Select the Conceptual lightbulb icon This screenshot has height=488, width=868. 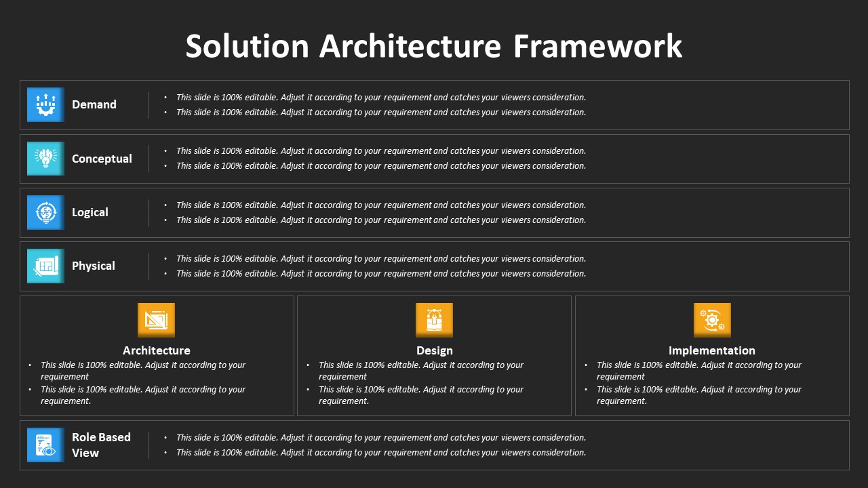pos(45,159)
